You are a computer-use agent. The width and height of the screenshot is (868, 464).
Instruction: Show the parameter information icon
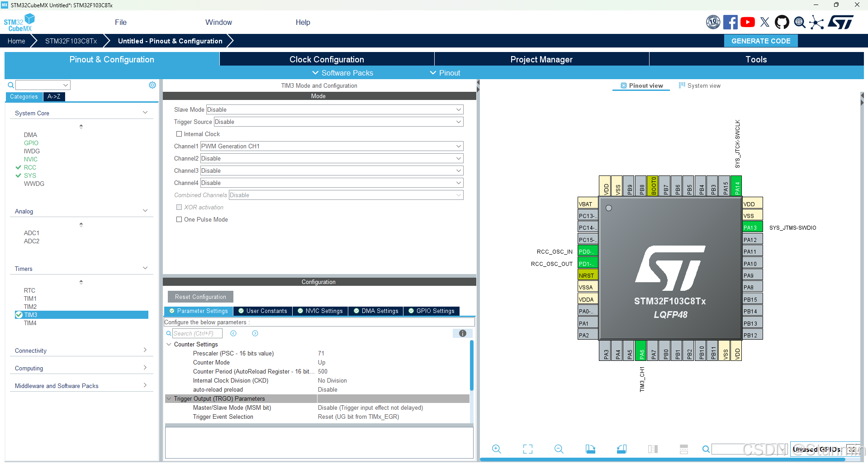point(463,333)
